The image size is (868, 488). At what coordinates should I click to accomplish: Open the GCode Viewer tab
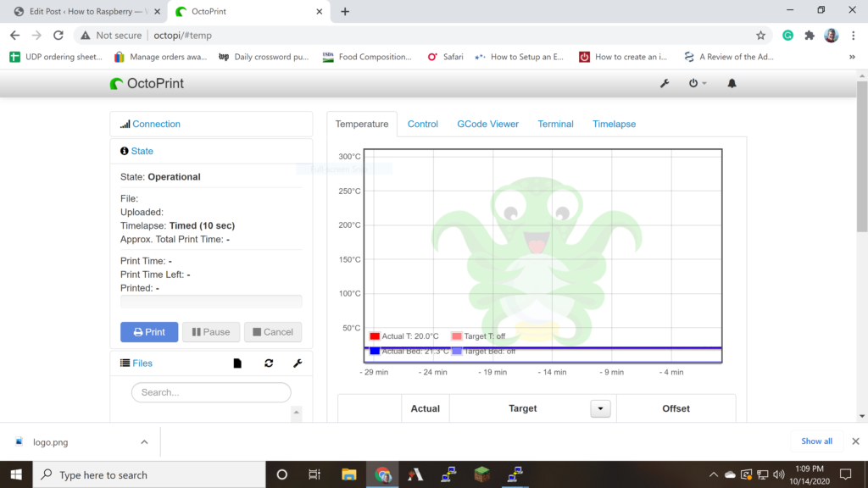[x=487, y=124]
